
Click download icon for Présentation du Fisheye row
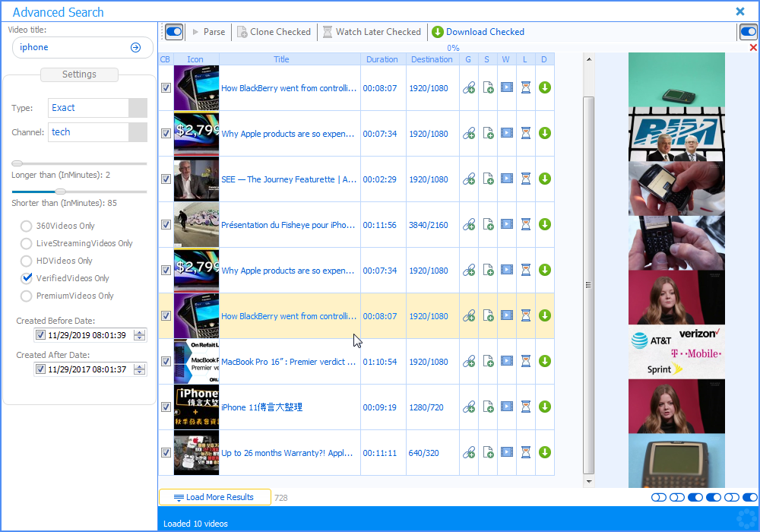pos(545,224)
